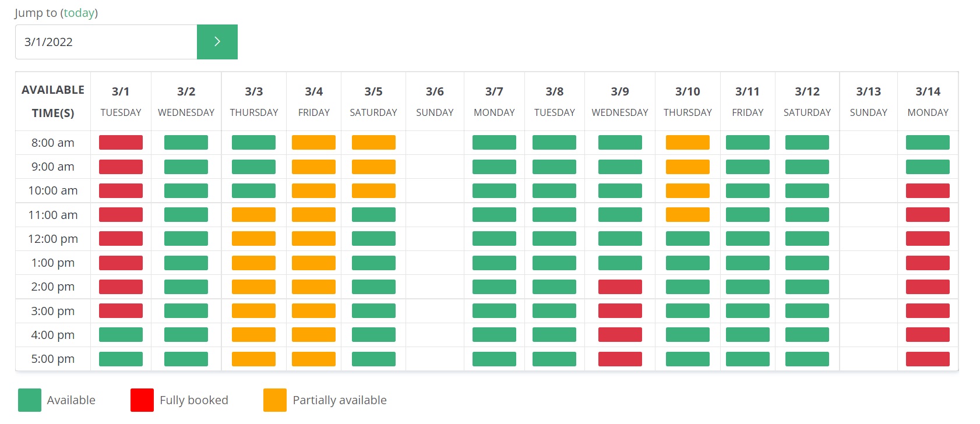
Task: Select the 3/1 Tuesday 4:00 pm green slot
Action: 121,335
